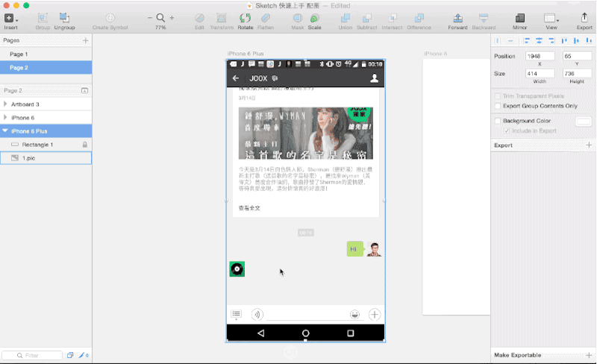Select the Rotate tool
Viewport: 597px width, 364px height.
246,18
